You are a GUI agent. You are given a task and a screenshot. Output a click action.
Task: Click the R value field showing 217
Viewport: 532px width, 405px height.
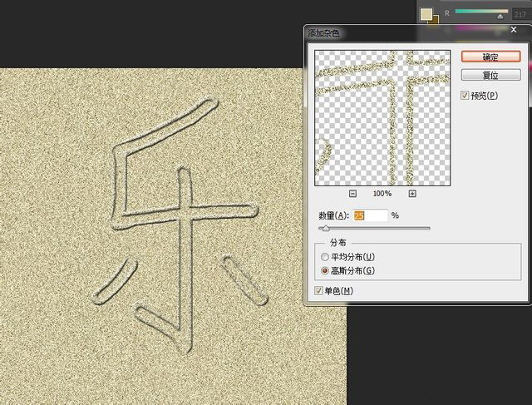522,13
